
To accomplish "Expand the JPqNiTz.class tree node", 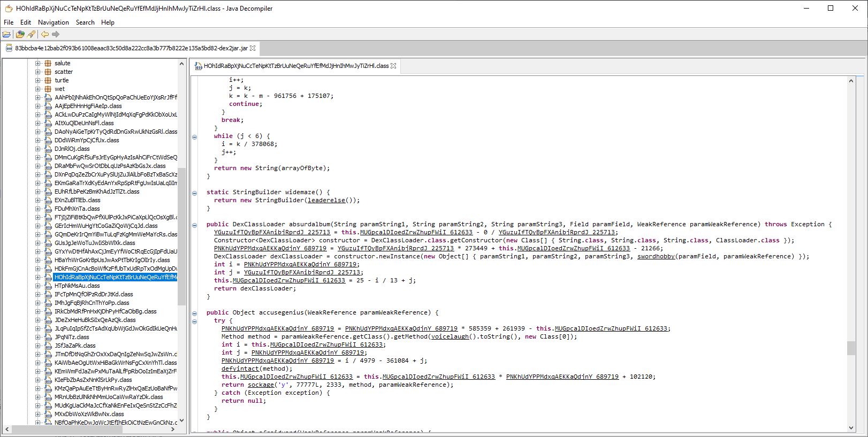I will pyautogui.click(x=38, y=337).
